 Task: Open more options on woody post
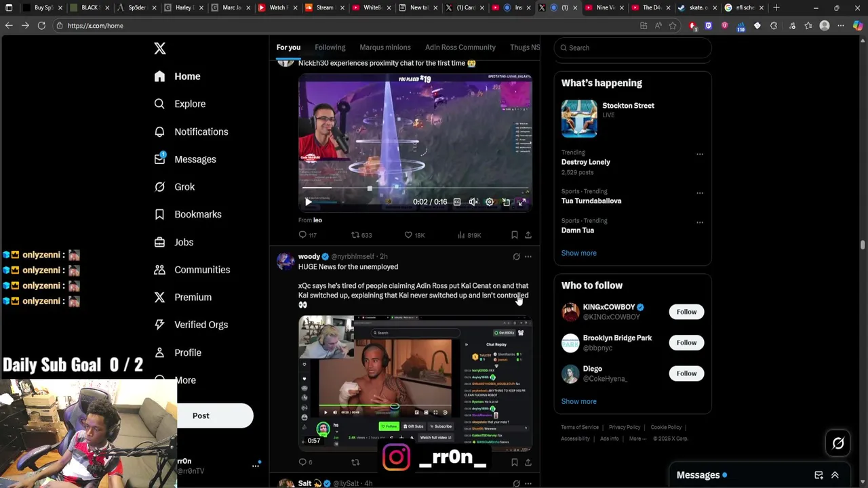point(528,257)
